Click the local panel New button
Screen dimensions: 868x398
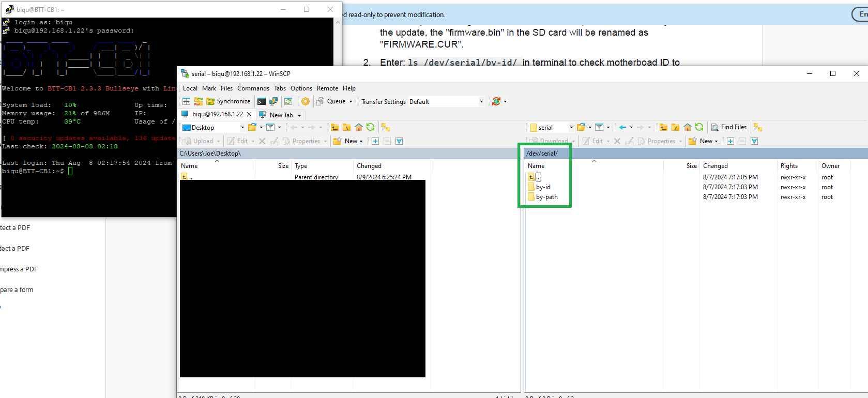click(348, 141)
